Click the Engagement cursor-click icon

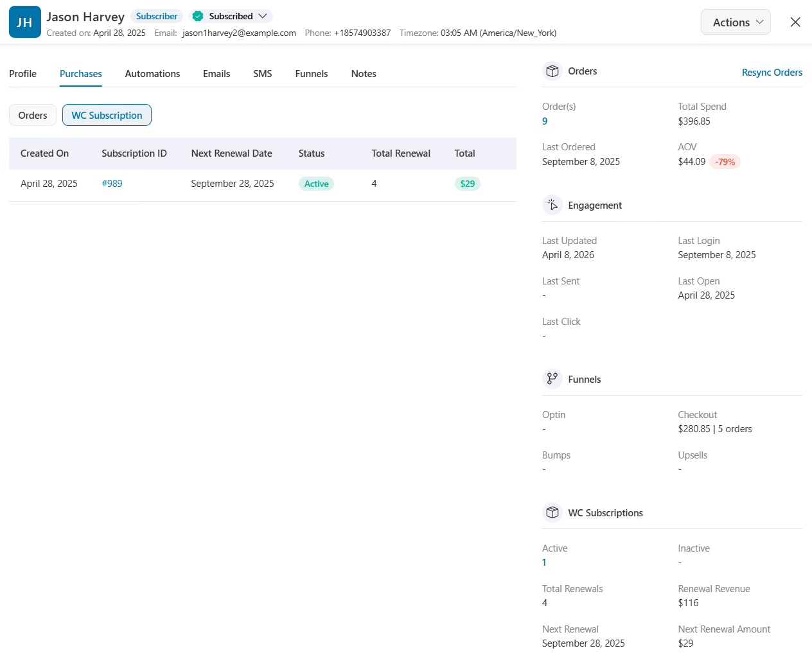pyautogui.click(x=552, y=205)
